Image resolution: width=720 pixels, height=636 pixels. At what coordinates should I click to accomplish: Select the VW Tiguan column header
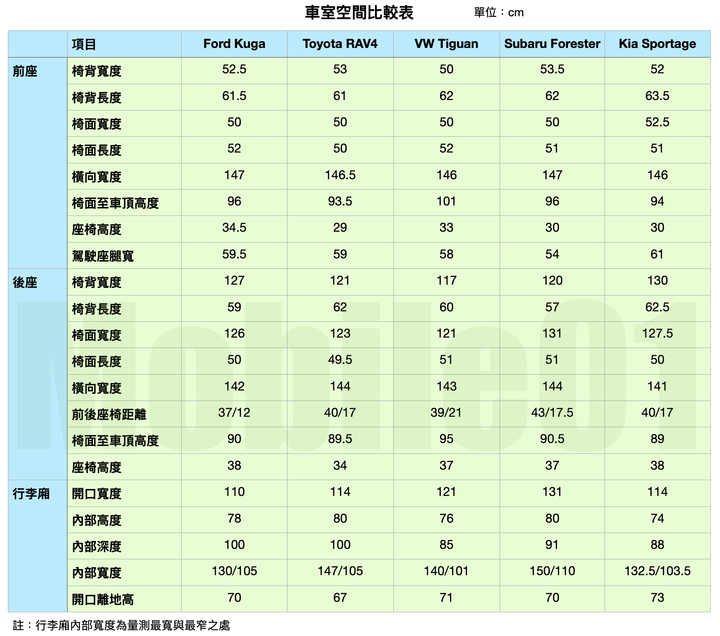point(446,44)
